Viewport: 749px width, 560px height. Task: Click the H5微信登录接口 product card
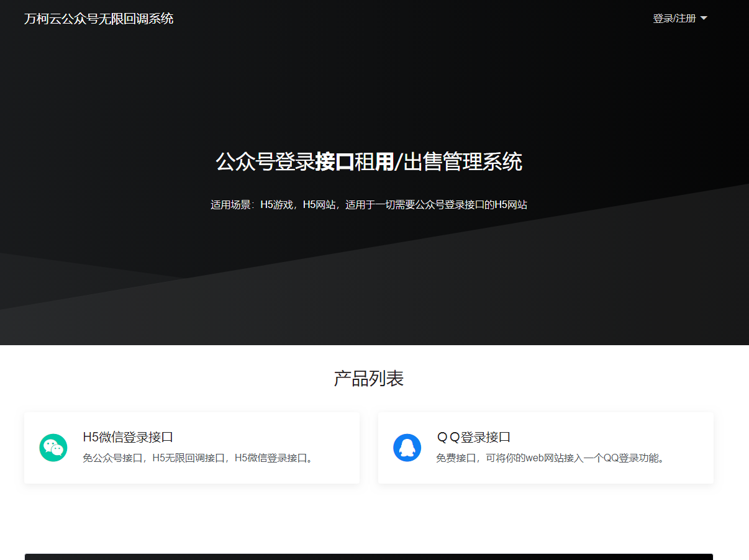click(x=191, y=447)
